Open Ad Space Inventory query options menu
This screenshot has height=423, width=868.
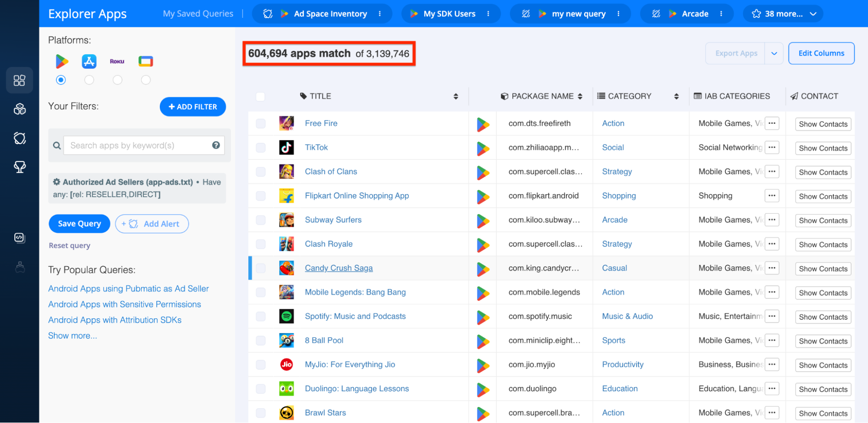(380, 14)
